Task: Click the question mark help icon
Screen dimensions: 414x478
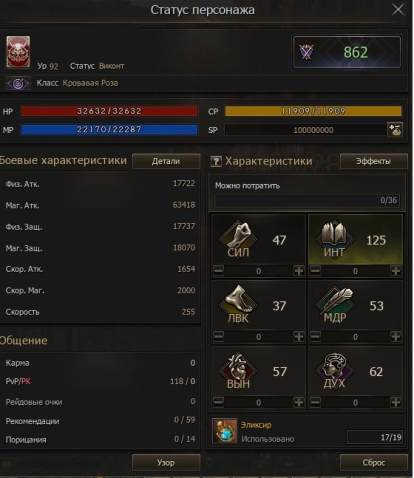Action: click(x=216, y=162)
